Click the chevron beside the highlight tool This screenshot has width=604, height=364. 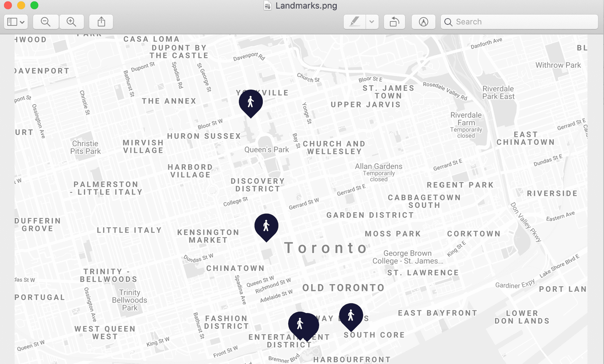[x=371, y=21]
